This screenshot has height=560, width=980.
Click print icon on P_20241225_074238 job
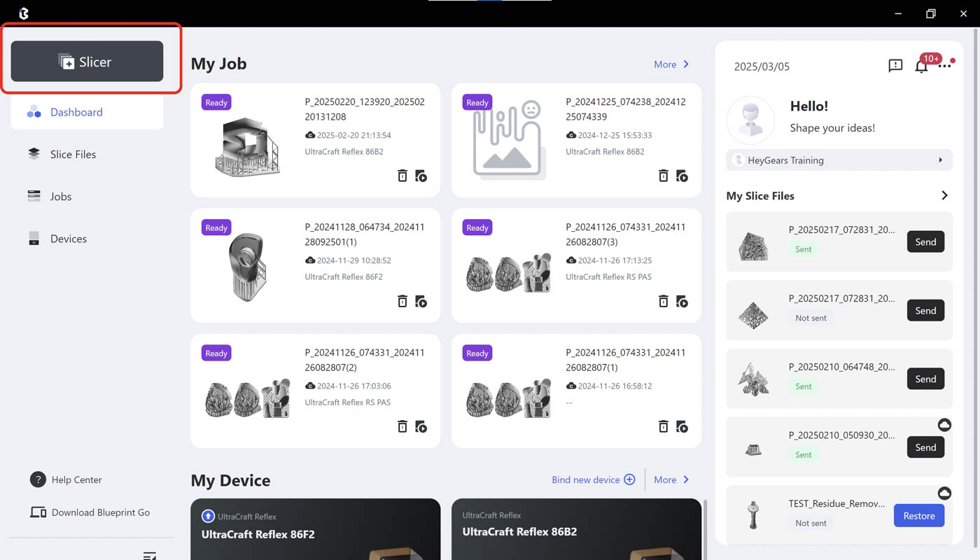(x=682, y=176)
